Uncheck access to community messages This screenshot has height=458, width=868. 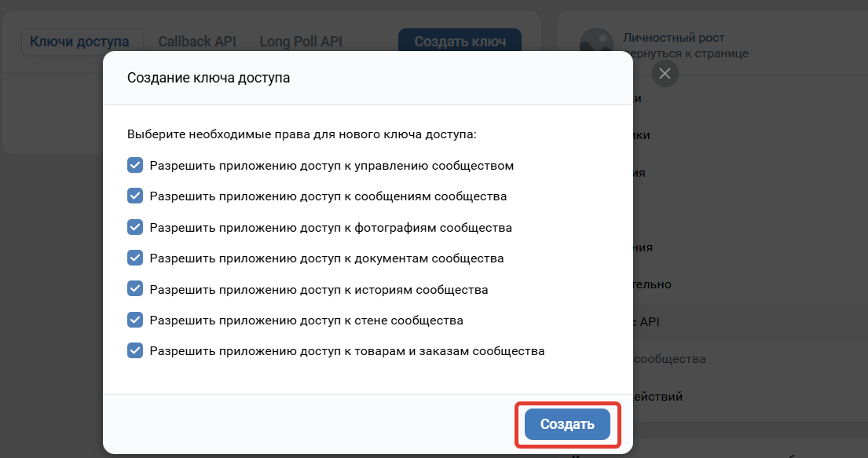(x=135, y=196)
